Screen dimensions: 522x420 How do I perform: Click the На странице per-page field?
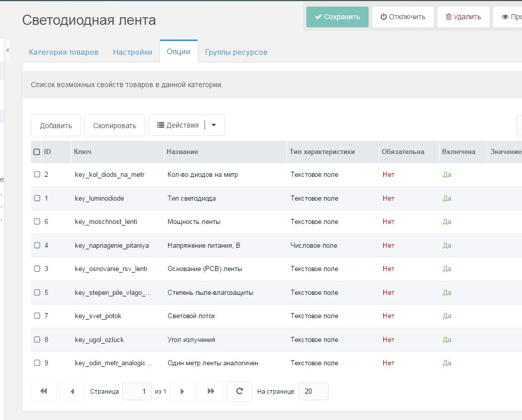click(313, 391)
